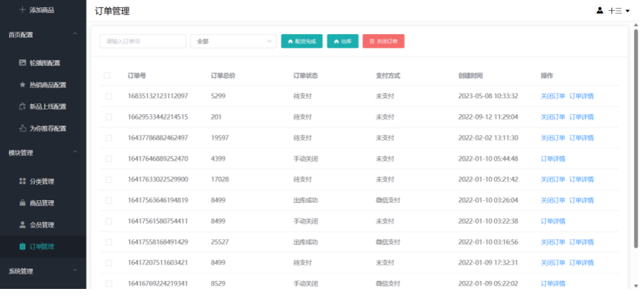
Task: Click the thumbs-up icon for 为你推荐配置
Action: point(22,128)
